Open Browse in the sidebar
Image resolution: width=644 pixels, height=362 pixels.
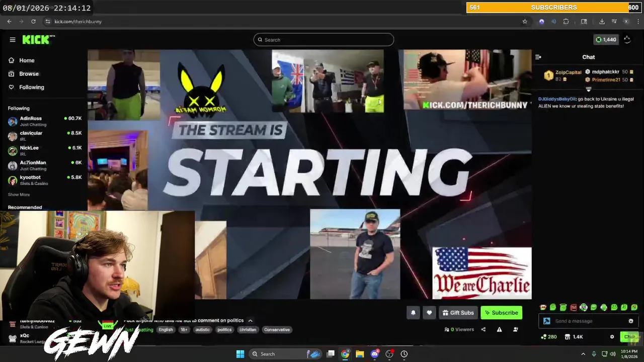(x=29, y=73)
